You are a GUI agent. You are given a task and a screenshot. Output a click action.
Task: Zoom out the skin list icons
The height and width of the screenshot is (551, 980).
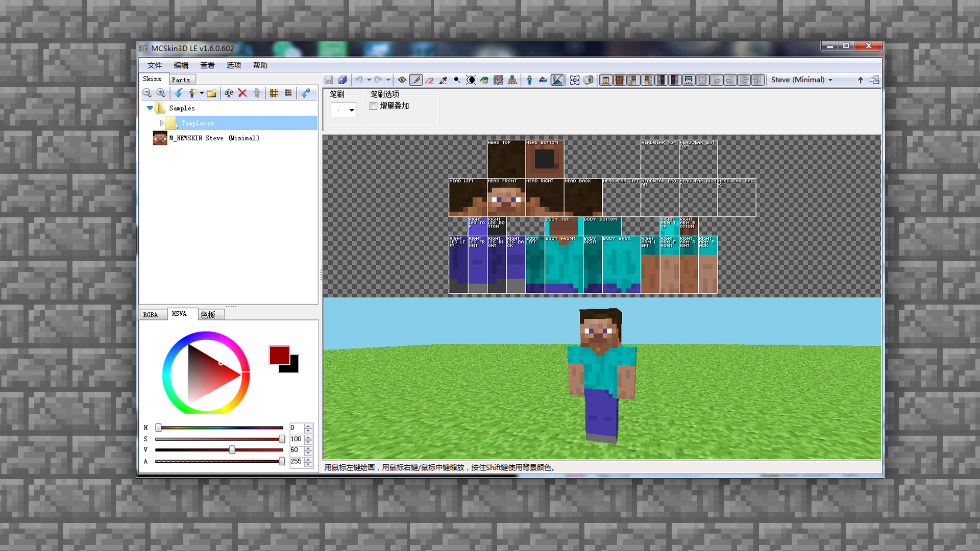[147, 93]
